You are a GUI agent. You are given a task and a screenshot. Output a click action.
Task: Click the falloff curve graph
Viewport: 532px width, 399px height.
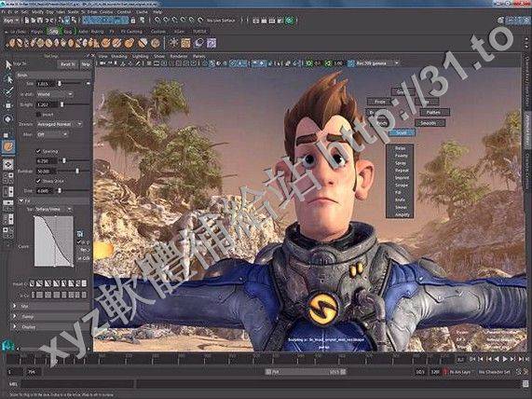[54, 241]
